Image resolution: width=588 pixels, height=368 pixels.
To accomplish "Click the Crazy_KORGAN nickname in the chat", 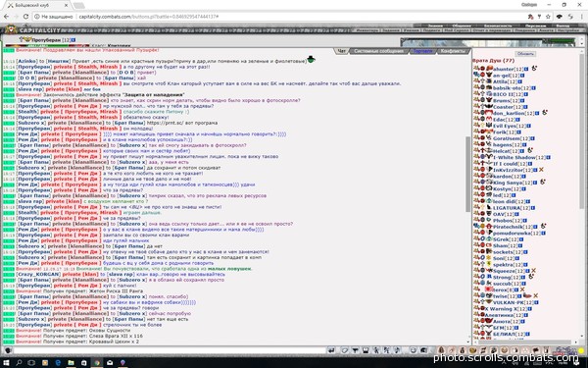I will (38, 274).
